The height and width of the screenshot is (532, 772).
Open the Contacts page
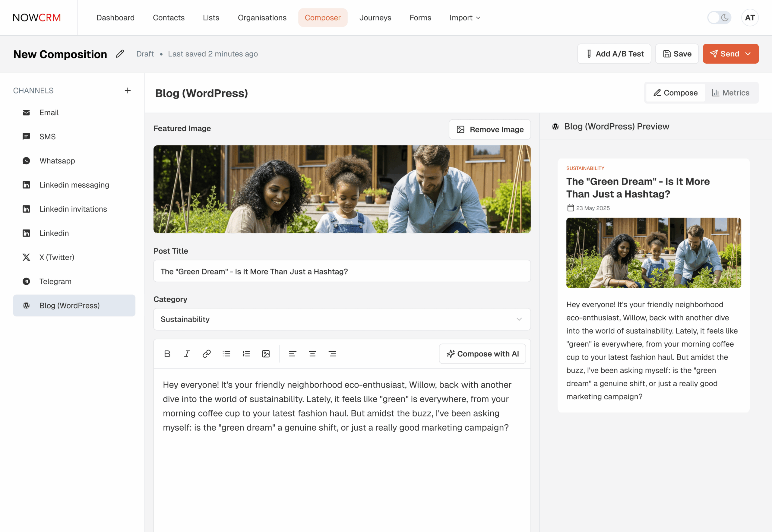pyautogui.click(x=169, y=18)
